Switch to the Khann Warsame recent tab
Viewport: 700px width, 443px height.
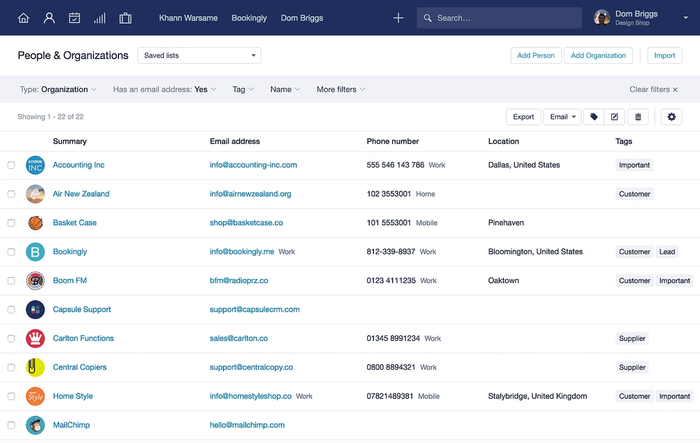click(187, 18)
